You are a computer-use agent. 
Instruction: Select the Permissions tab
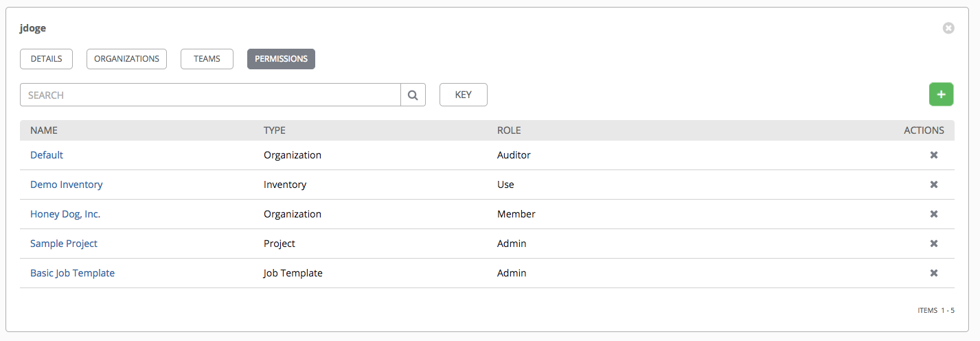[281, 59]
